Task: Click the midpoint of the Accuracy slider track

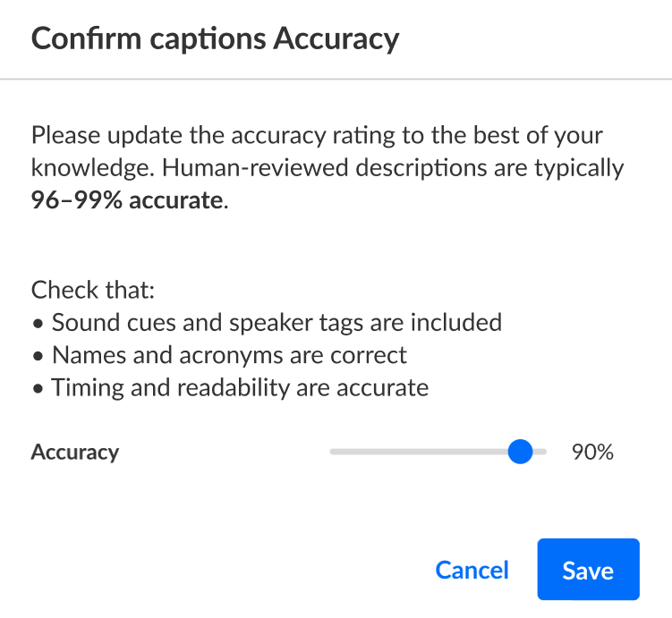Action: 438,452
